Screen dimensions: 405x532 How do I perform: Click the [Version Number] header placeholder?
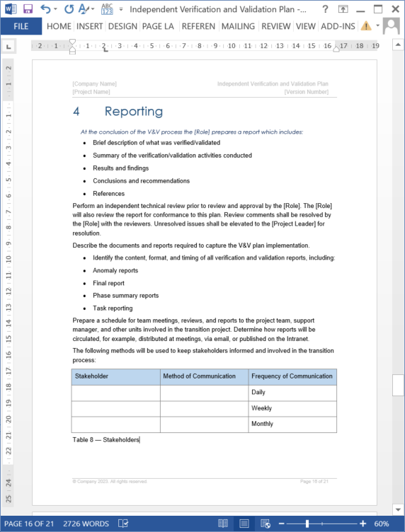(x=307, y=91)
